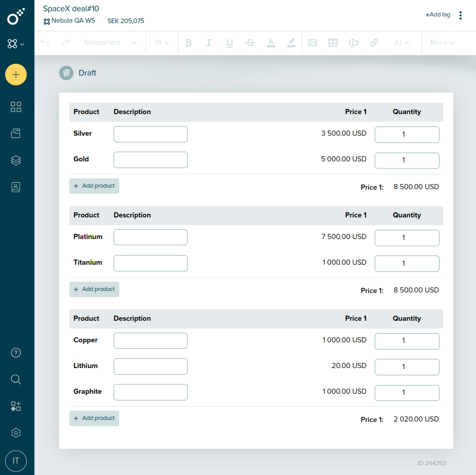
Task: Click the Gold description field
Action: [x=151, y=160]
